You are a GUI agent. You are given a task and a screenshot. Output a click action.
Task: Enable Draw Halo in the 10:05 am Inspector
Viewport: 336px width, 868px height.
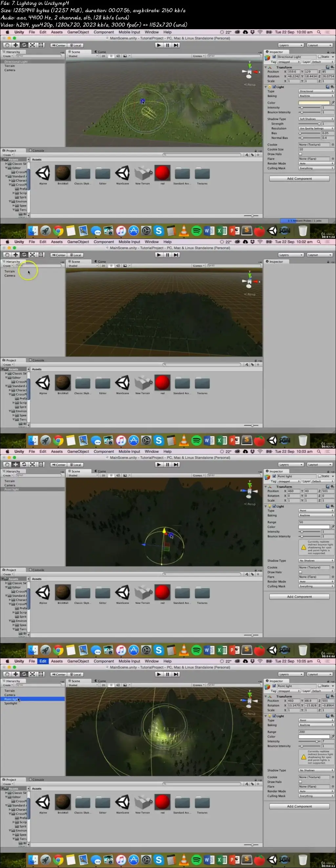(300, 781)
